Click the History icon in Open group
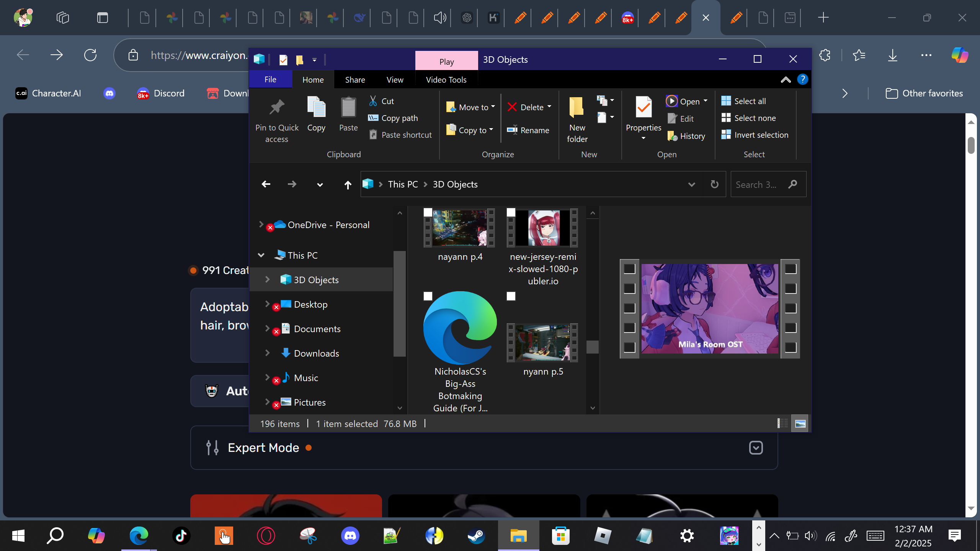 coord(672,136)
